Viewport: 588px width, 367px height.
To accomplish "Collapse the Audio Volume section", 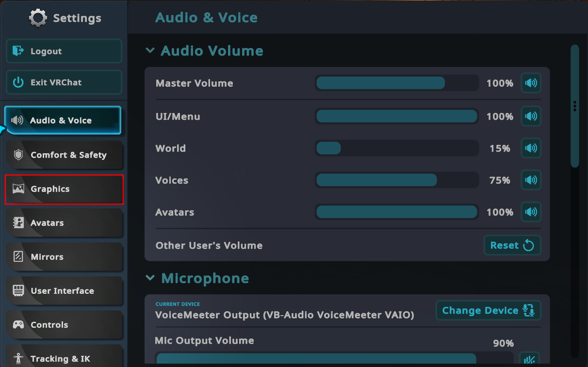I will (x=150, y=51).
